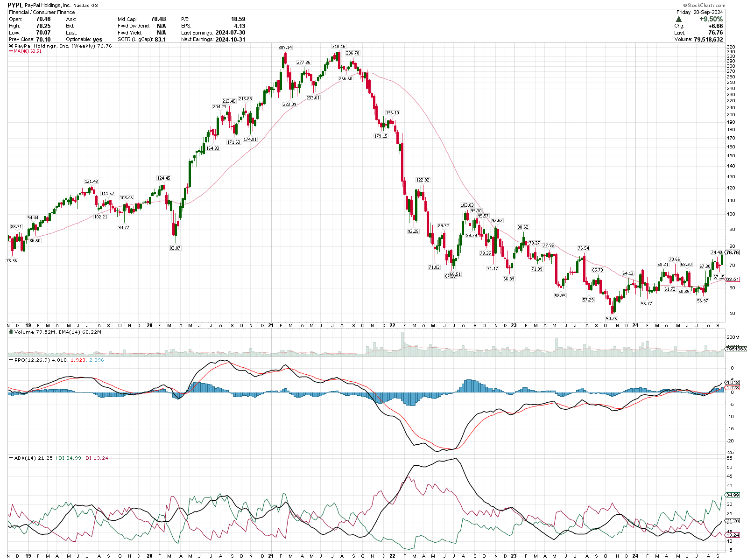Click the 55.77 price label

(646, 304)
